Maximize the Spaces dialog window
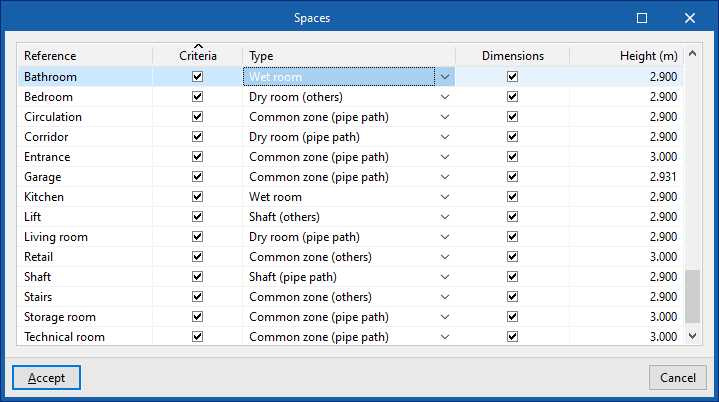Image resolution: width=719 pixels, height=402 pixels. 642,17
